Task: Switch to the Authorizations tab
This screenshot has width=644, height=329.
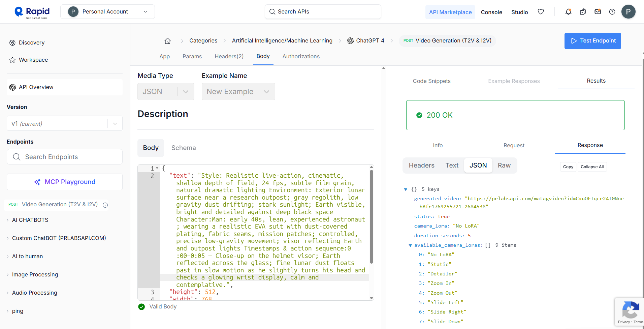Action: click(301, 56)
